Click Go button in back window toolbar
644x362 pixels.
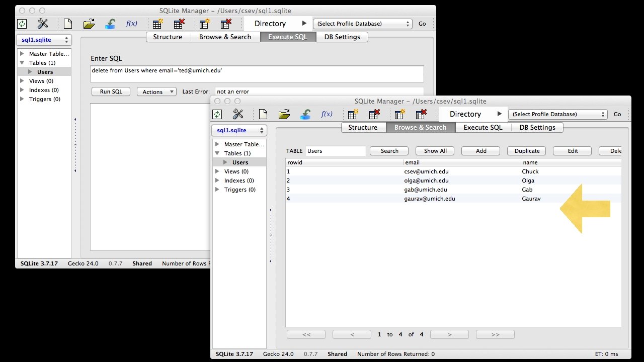pos(422,24)
